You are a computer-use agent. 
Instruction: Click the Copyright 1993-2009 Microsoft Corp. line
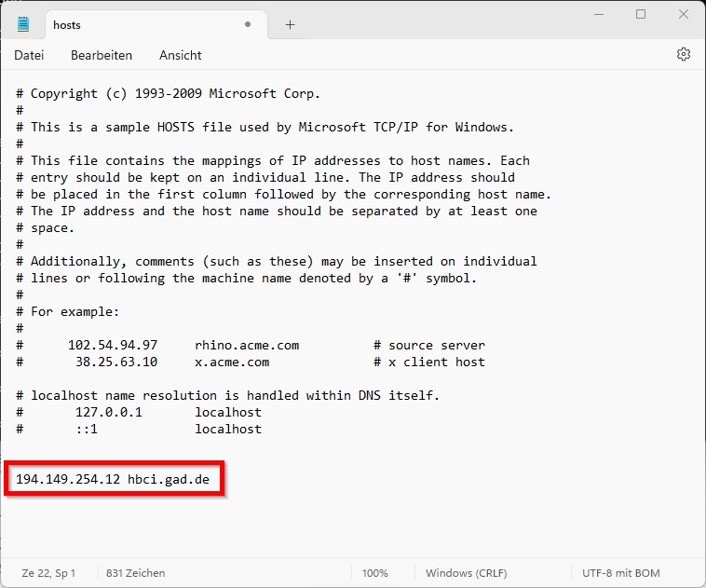168,94
